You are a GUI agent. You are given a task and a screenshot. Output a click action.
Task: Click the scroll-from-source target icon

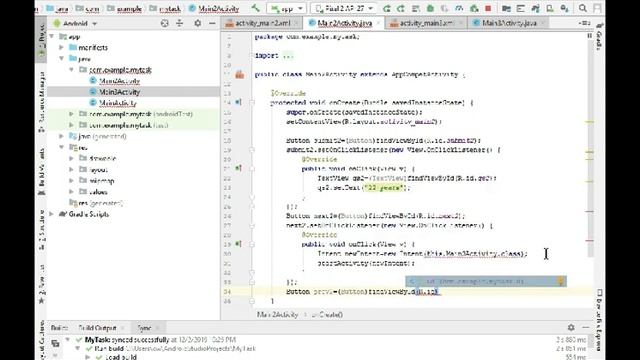pyautogui.click(x=164, y=24)
